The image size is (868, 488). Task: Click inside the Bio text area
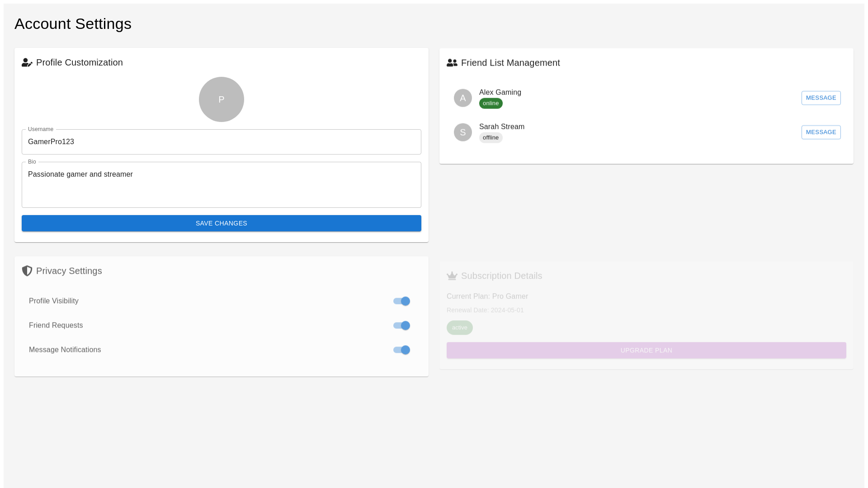(221, 184)
